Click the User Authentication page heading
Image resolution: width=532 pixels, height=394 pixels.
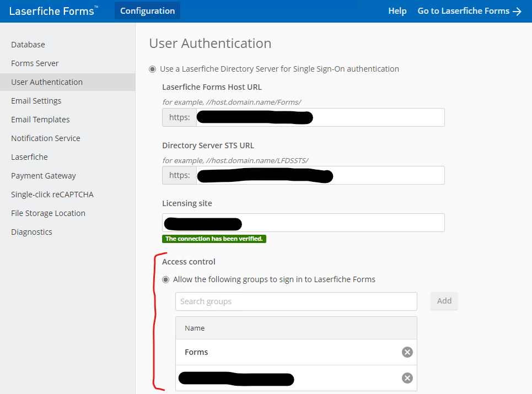click(x=211, y=44)
